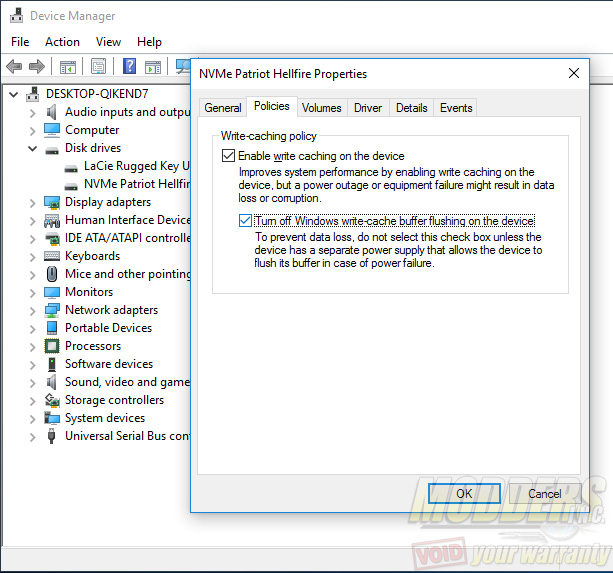Expand the Processors node

coord(32,347)
